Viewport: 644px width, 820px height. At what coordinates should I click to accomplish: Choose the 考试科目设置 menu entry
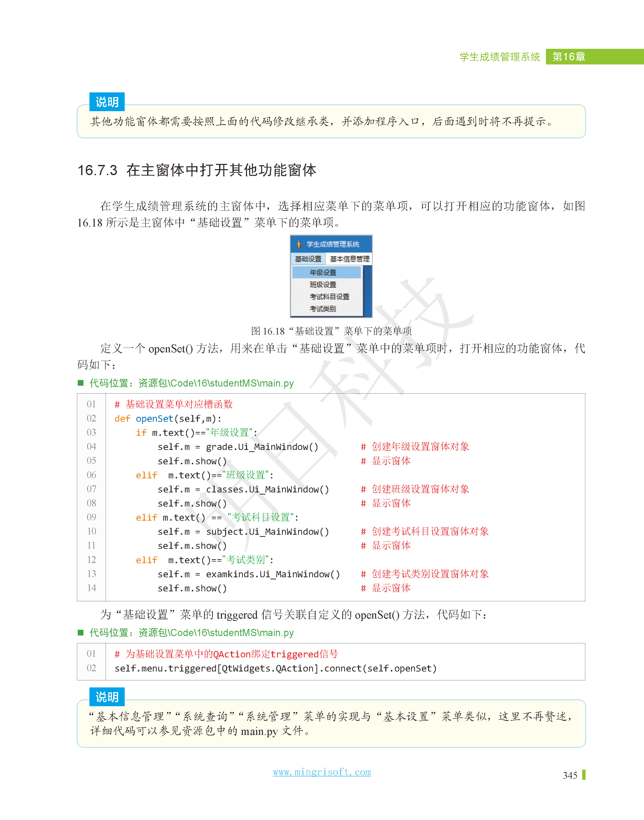tap(329, 296)
